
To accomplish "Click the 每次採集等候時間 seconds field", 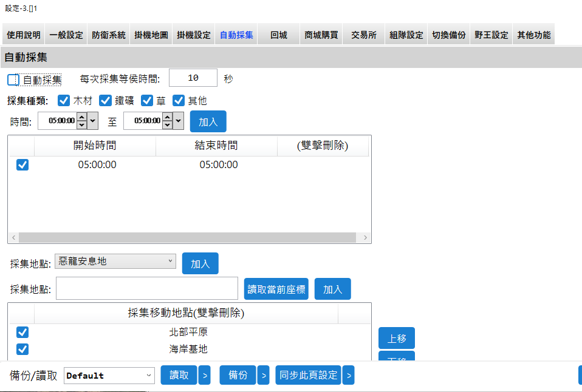I will click(x=193, y=78).
